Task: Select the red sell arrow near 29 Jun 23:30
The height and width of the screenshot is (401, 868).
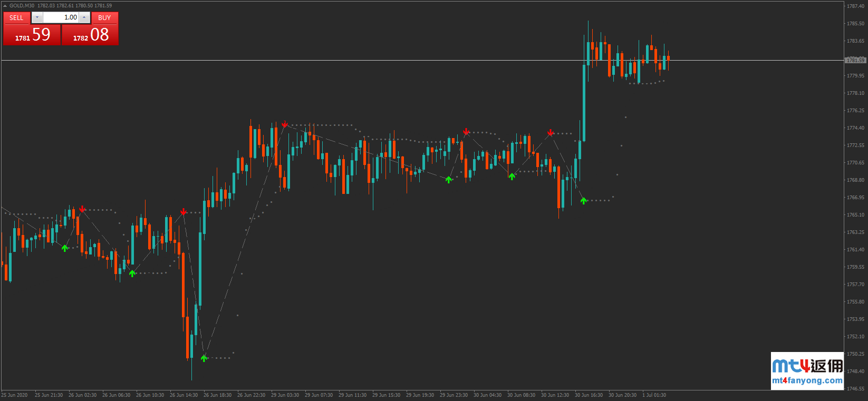Action: click(466, 131)
